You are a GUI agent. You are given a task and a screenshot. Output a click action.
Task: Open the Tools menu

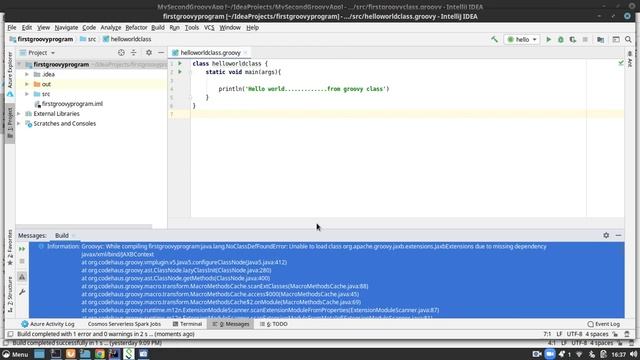tap(191, 27)
